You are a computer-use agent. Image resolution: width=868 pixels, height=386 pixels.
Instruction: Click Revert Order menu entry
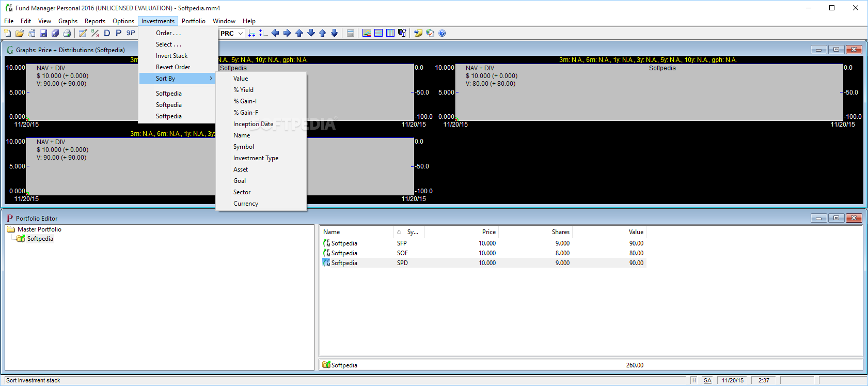click(178, 67)
